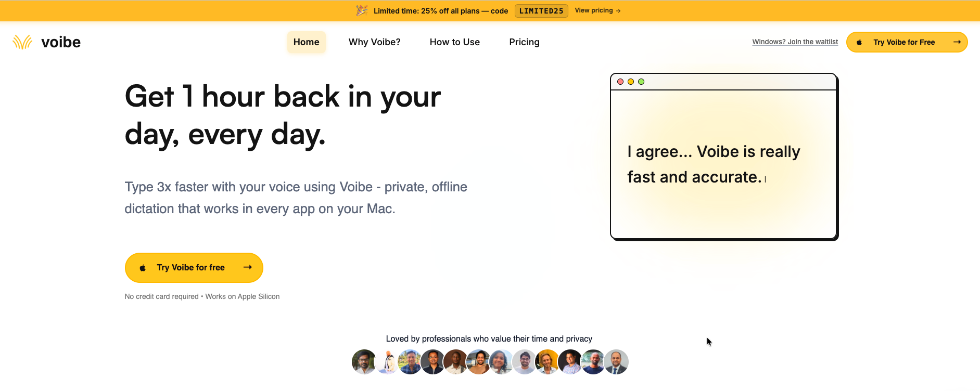Click the yellow dot in the demo window
The height and width of the screenshot is (391, 980).
pos(631,82)
